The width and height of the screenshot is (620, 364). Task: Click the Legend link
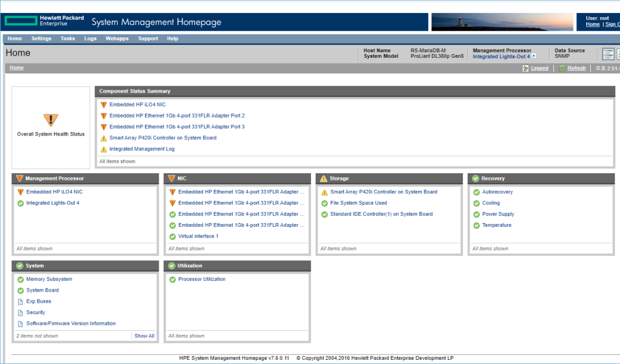pyautogui.click(x=539, y=68)
